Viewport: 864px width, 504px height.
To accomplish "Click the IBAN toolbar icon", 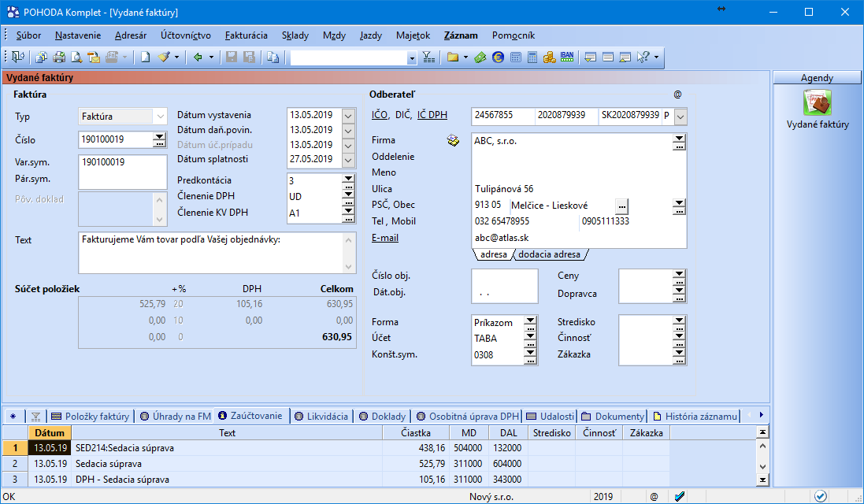I will (567, 57).
